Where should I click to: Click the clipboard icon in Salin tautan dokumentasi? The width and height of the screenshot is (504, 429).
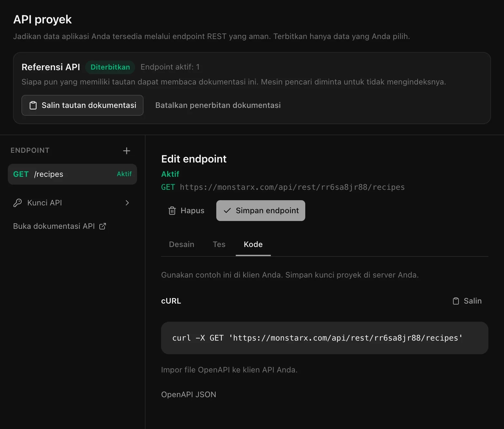33,105
